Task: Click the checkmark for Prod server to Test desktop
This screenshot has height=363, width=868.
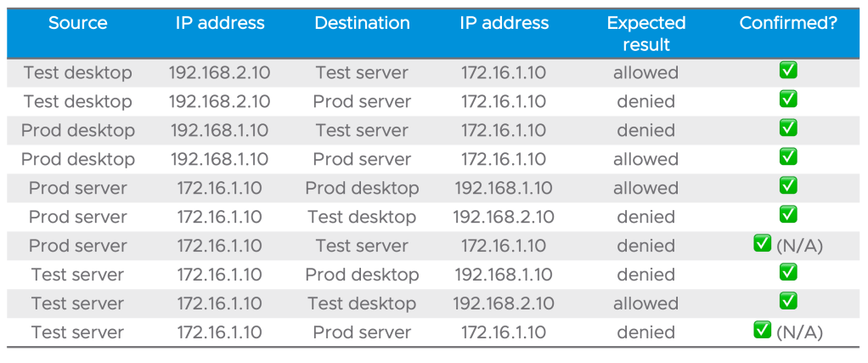Action: tap(788, 216)
